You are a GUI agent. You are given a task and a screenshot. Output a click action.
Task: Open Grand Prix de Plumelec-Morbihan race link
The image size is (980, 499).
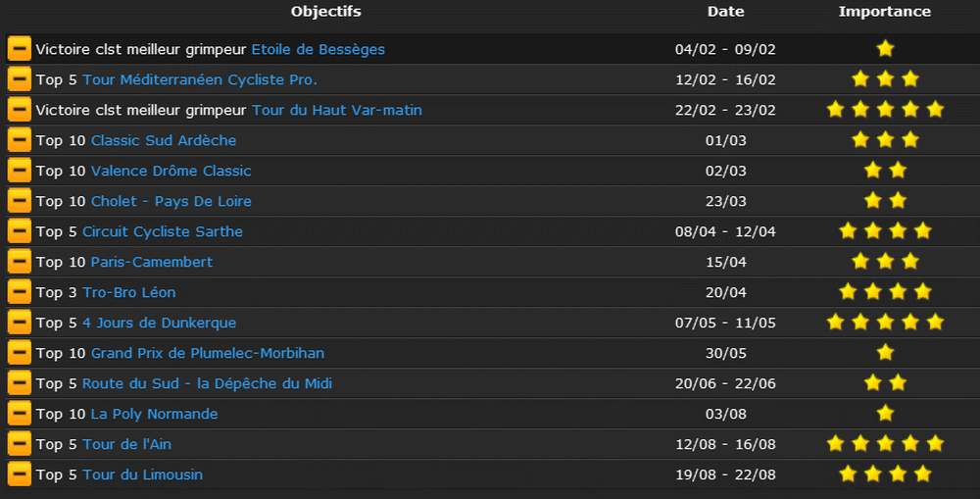click(208, 353)
